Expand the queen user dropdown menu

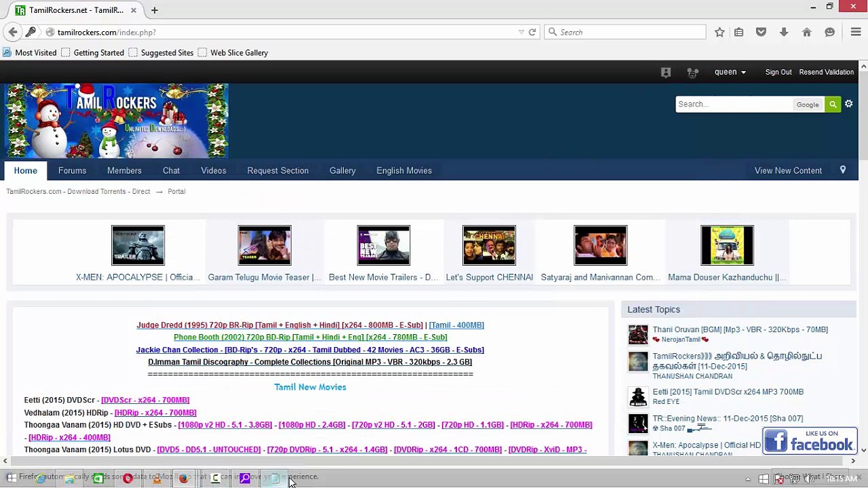(x=730, y=72)
